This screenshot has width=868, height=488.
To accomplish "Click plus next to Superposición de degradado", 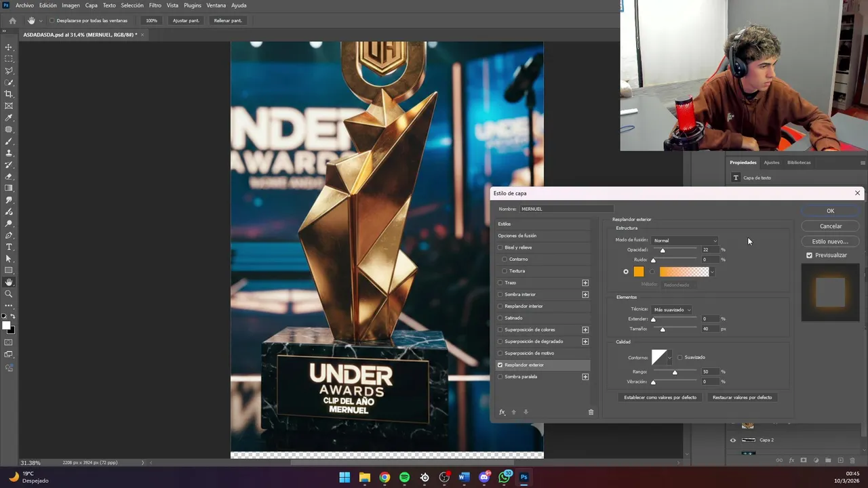I will 585,342.
